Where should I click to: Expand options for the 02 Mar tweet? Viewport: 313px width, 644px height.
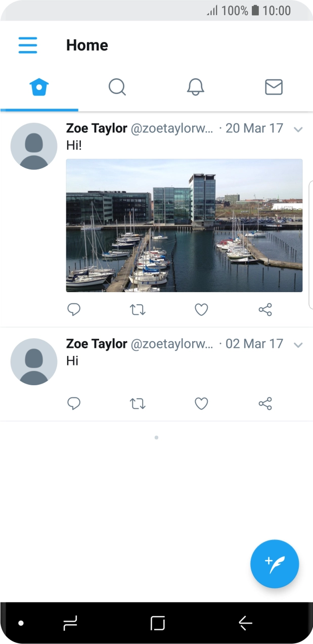point(298,344)
